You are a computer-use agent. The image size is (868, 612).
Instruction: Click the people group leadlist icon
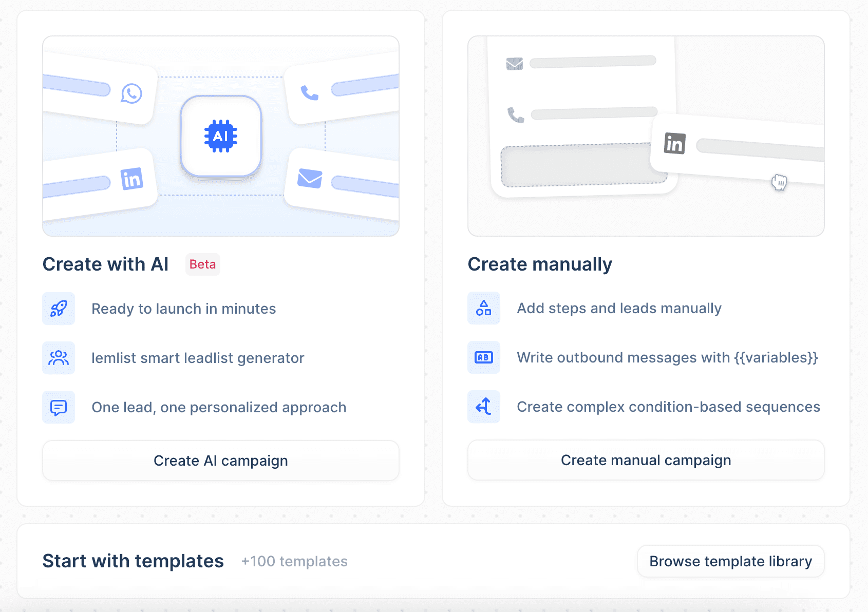coord(59,358)
